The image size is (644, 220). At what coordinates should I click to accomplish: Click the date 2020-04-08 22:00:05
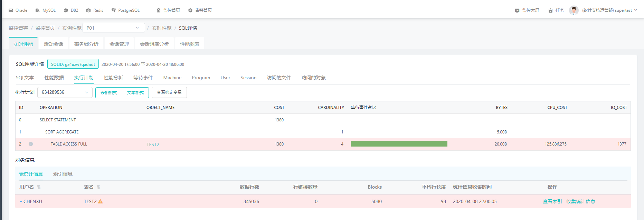[475, 201]
